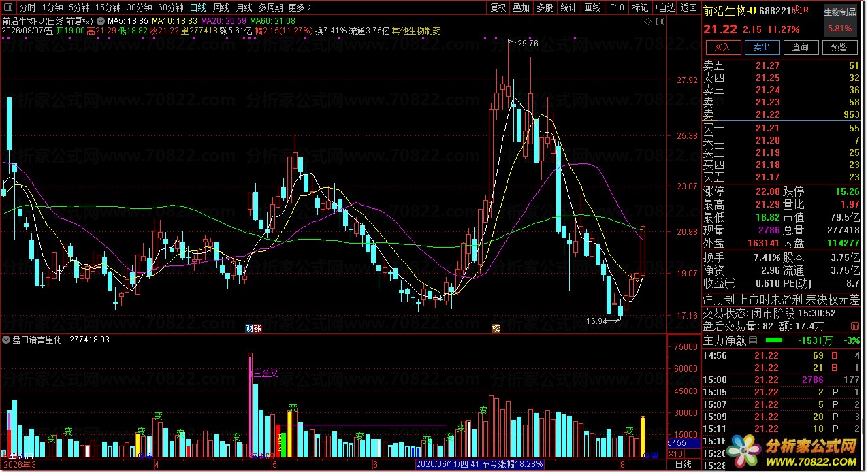868x473 pixels.
Task: Select the 30分钟 period
Action: coord(140,8)
